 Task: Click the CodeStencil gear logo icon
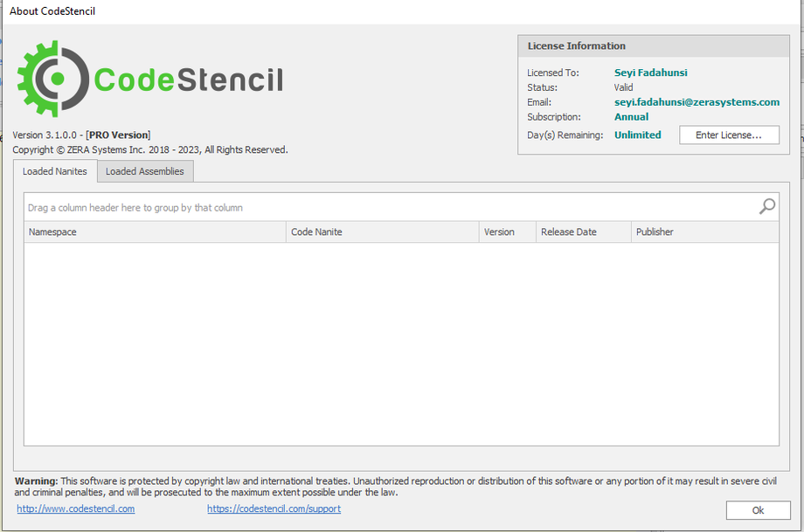52,79
